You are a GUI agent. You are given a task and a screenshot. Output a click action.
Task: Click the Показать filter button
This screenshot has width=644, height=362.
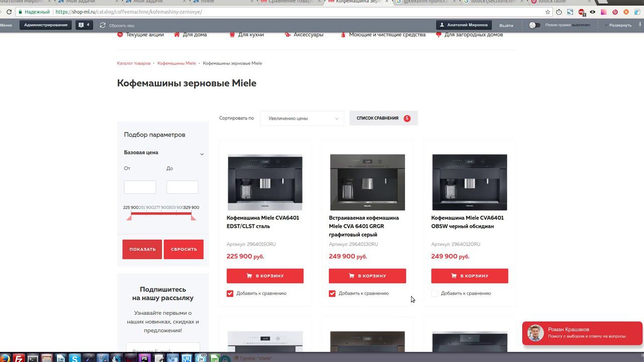coord(142,249)
